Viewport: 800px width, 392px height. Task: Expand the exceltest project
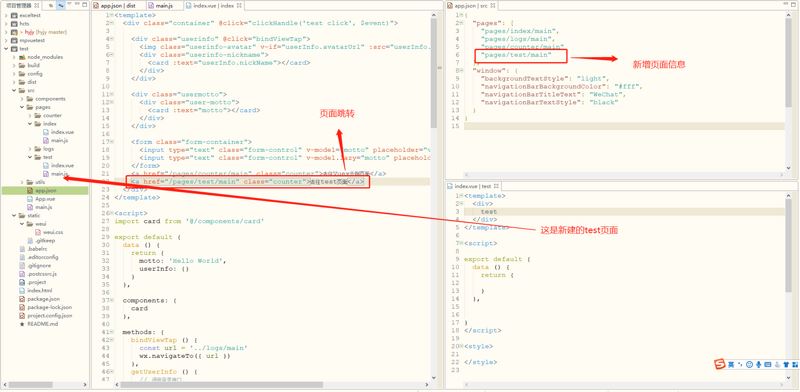click(6, 15)
